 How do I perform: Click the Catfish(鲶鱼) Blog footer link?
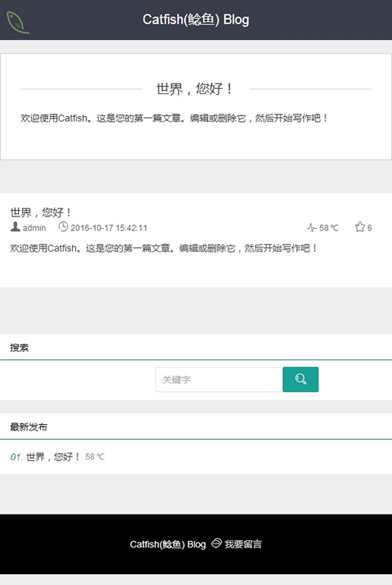(x=168, y=544)
